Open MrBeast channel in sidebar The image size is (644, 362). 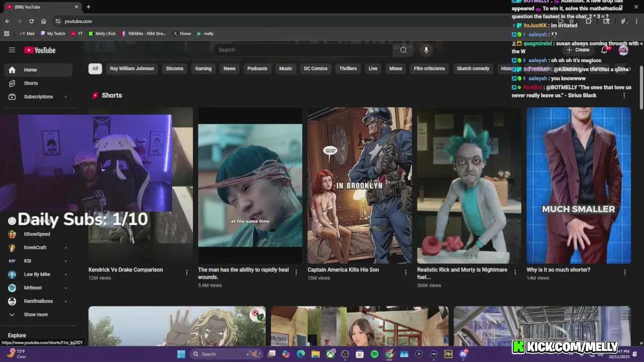click(x=38, y=288)
